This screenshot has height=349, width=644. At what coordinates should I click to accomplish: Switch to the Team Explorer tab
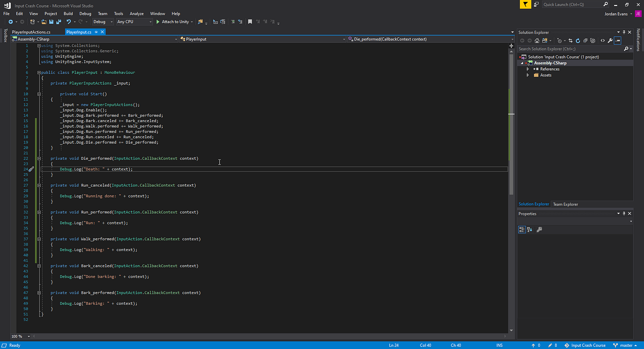(565, 204)
